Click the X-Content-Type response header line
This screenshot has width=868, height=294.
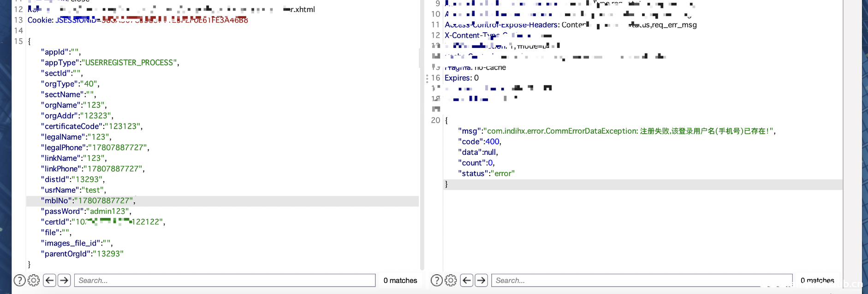pyautogui.click(x=498, y=35)
